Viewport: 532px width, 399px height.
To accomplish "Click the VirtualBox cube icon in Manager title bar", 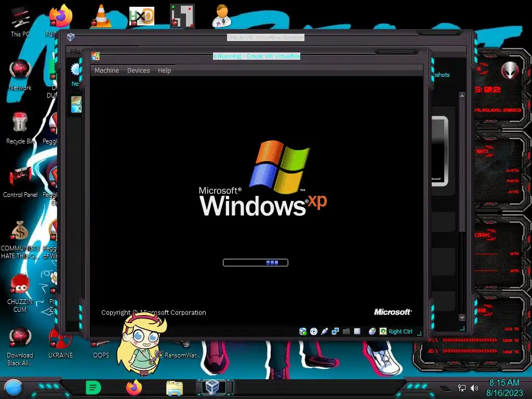I will (x=71, y=37).
